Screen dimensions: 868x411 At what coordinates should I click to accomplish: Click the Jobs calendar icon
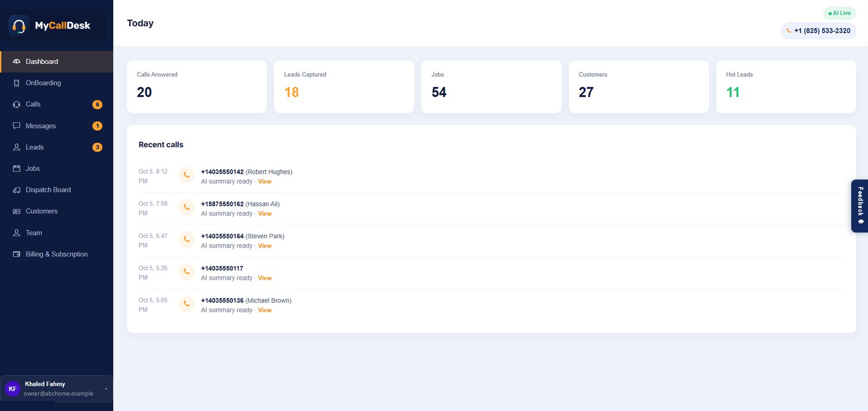pyautogui.click(x=16, y=168)
